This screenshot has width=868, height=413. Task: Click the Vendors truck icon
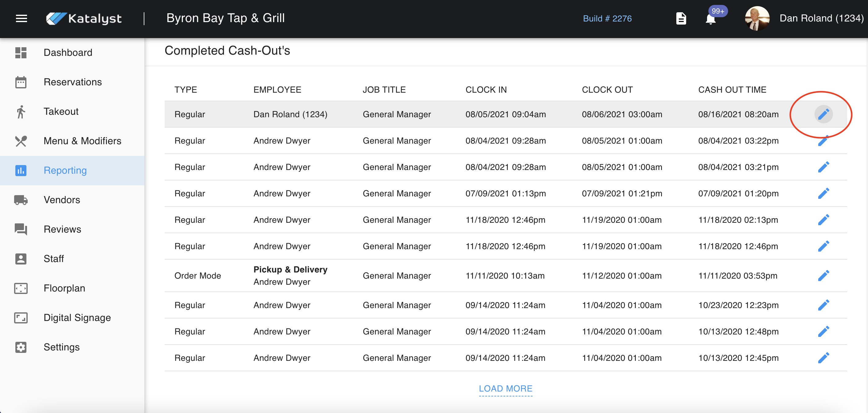pos(21,200)
